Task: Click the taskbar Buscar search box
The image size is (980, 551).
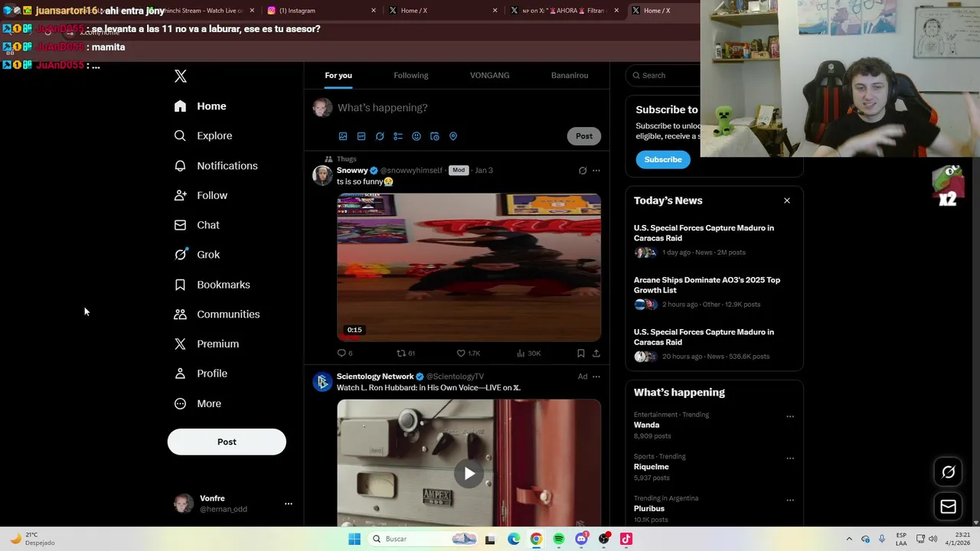Action: coord(423,539)
